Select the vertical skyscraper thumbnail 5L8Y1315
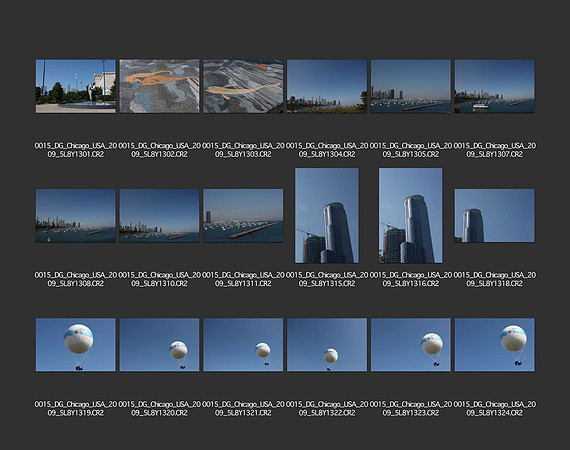The height and width of the screenshot is (450, 570). click(327, 216)
